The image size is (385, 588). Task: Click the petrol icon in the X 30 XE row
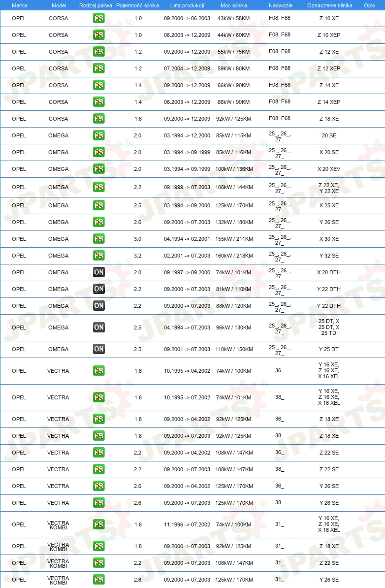(x=98, y=239)
